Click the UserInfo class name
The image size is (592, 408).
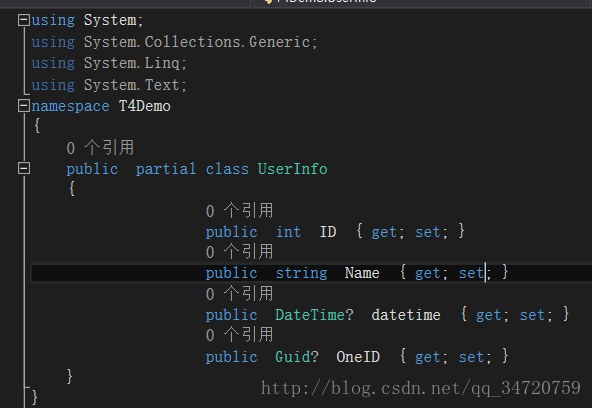click(293, 169)
